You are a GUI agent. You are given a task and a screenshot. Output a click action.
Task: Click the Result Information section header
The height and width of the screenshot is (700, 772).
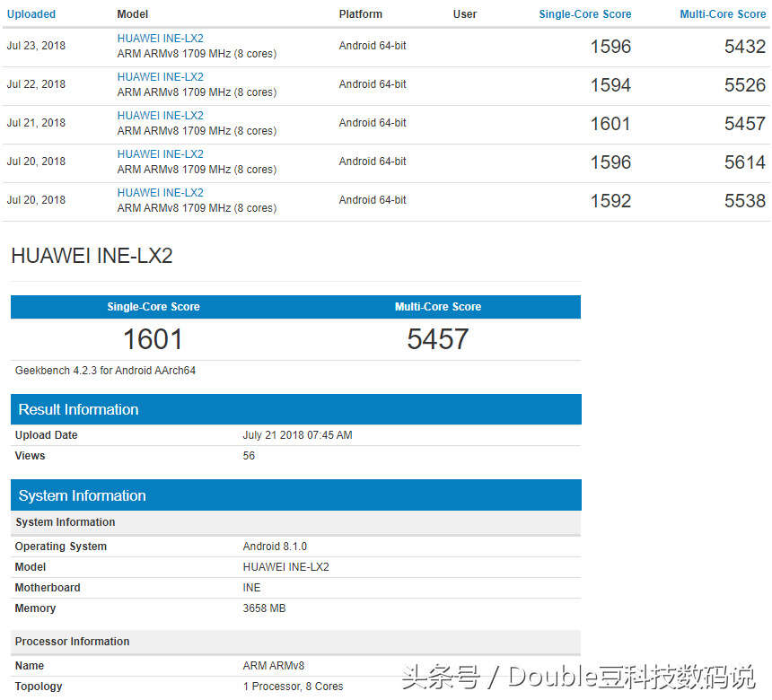point(296,409)
